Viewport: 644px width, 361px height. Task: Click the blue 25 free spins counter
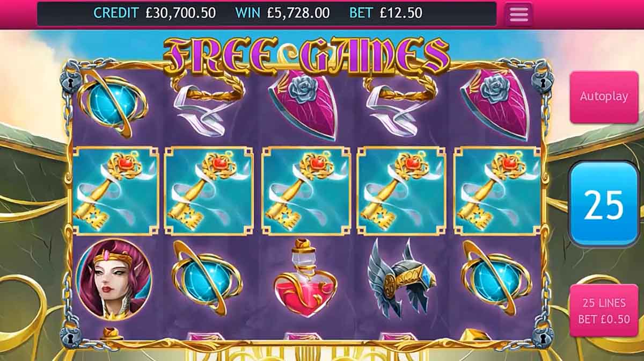[x=603, y=204]
